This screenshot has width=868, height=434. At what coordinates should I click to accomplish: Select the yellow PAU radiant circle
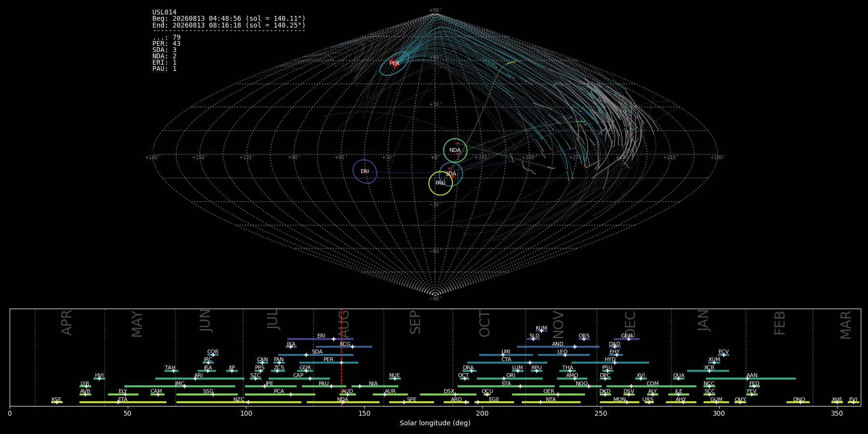(440, 183)
